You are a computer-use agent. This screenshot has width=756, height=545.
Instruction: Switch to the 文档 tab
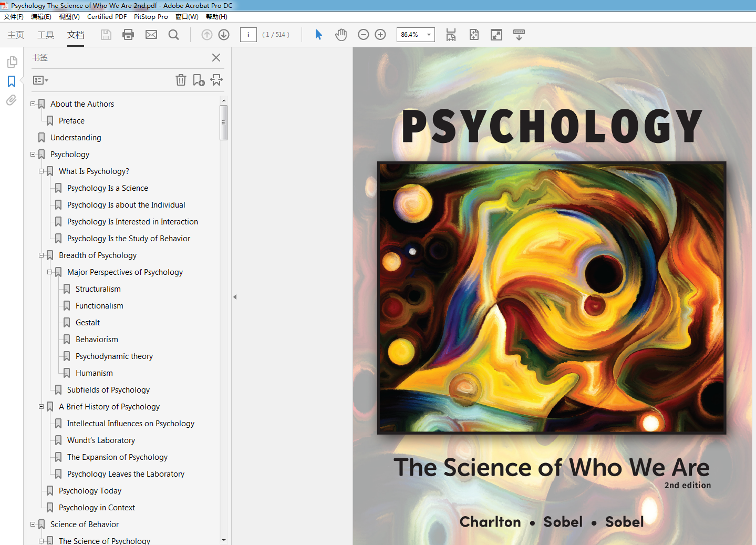coord(76,35)
